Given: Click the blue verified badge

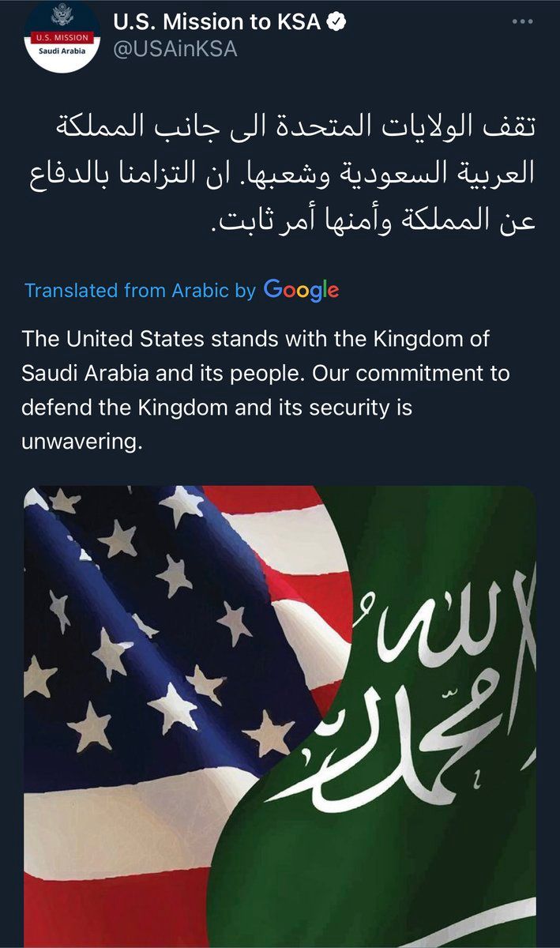Looking at the screenshot, I should 337,21.
